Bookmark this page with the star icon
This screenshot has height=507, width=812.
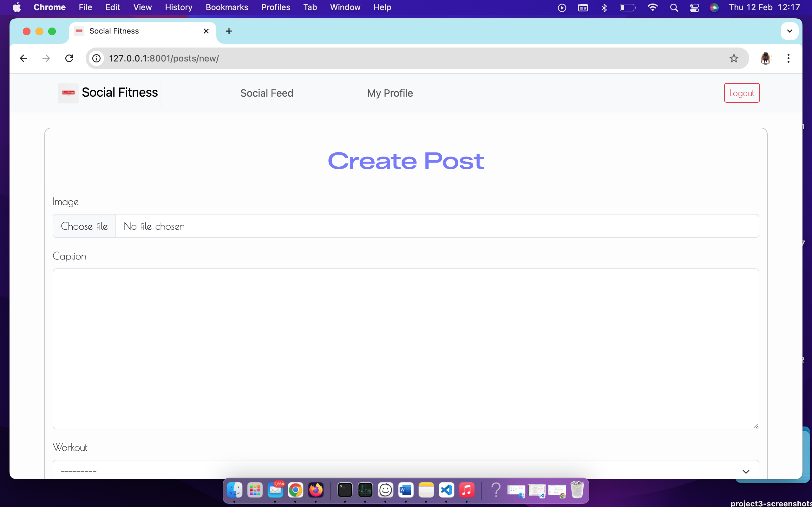click(733, 58)
